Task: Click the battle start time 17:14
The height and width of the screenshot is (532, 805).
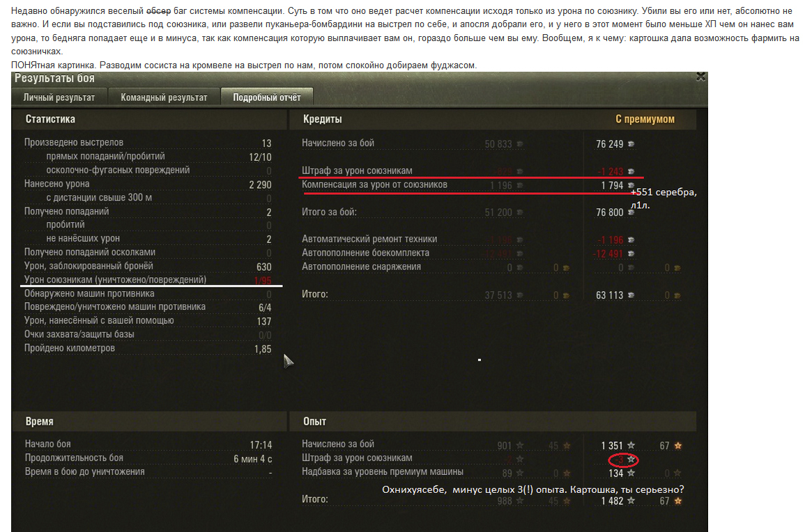Action: tap(261, 445)
